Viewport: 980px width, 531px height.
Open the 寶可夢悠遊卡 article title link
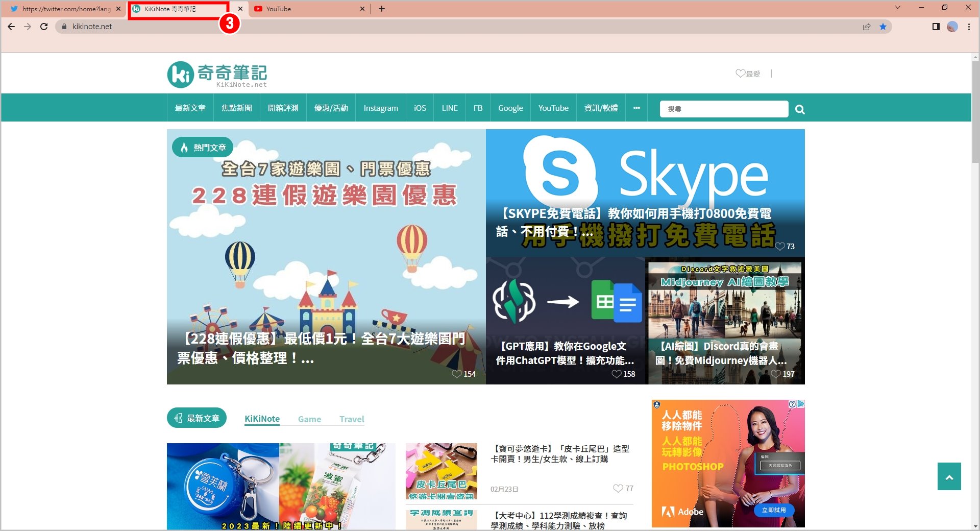point(560,454)
